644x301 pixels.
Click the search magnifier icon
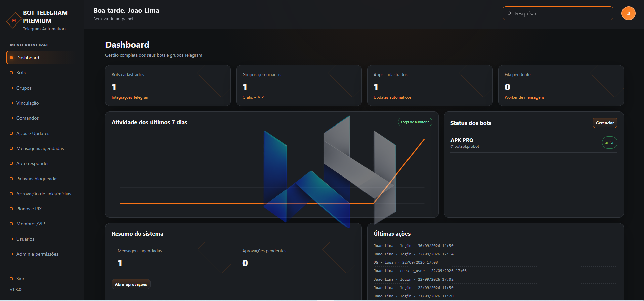509,13
